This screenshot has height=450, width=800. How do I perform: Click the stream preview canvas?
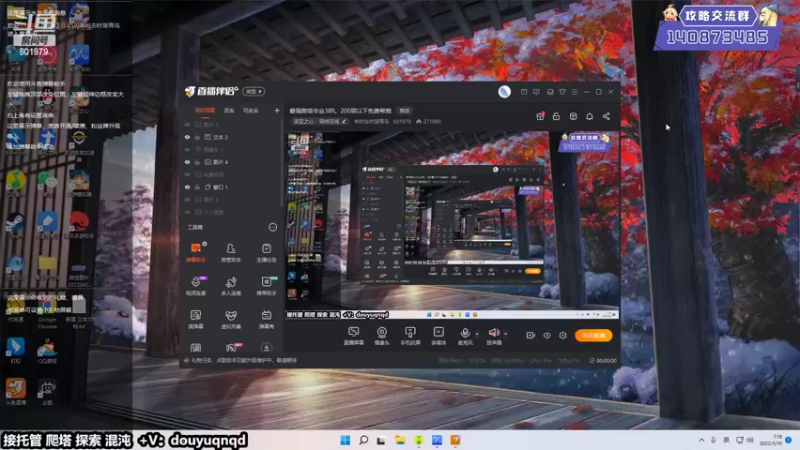(x=452, y=225)
